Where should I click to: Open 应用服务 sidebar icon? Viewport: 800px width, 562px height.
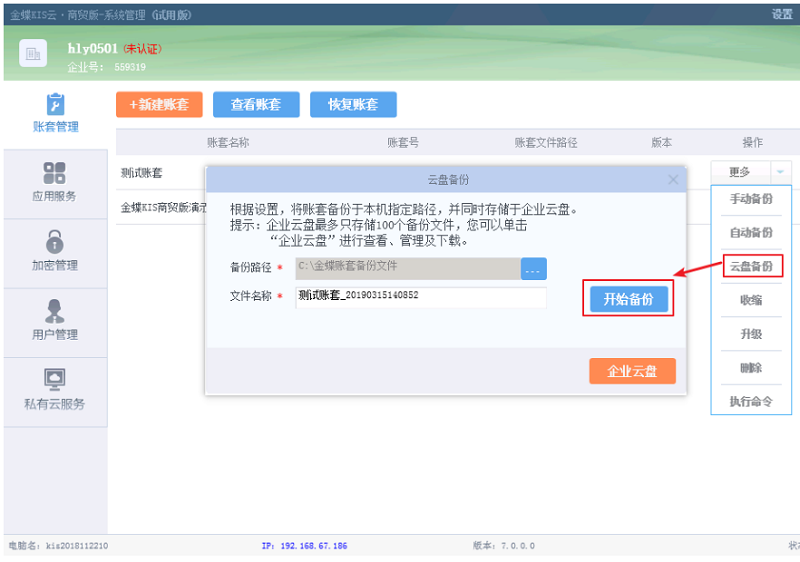55,173
